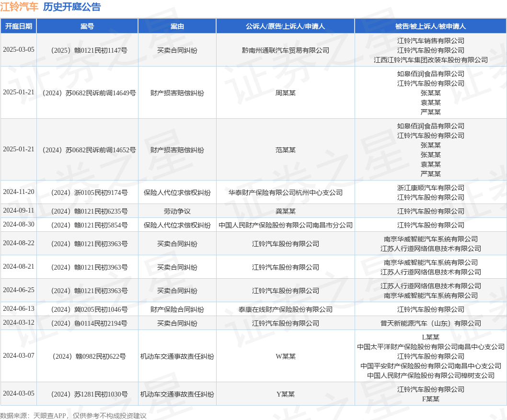Click date cell 2024-11-20
The image size is (507, 420).
pyautogui.click(x=18, y=192)
